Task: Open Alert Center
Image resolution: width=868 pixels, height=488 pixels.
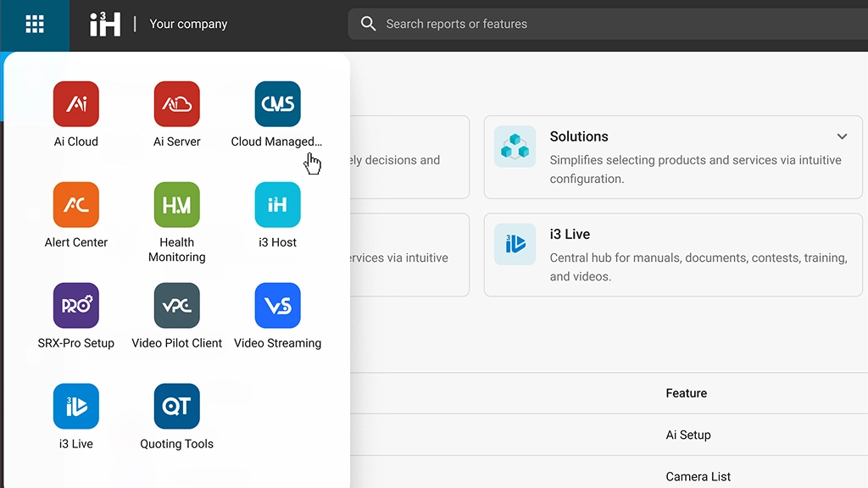Action: pyautogui.click(x=75, y=204)
